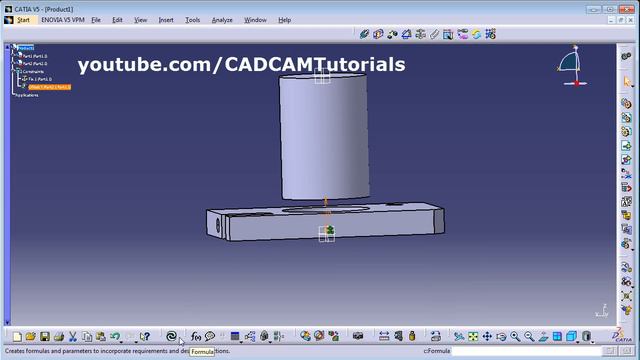640x360 pixels.
Task: Open the Tools menu
Action: [x=192, y=20]
